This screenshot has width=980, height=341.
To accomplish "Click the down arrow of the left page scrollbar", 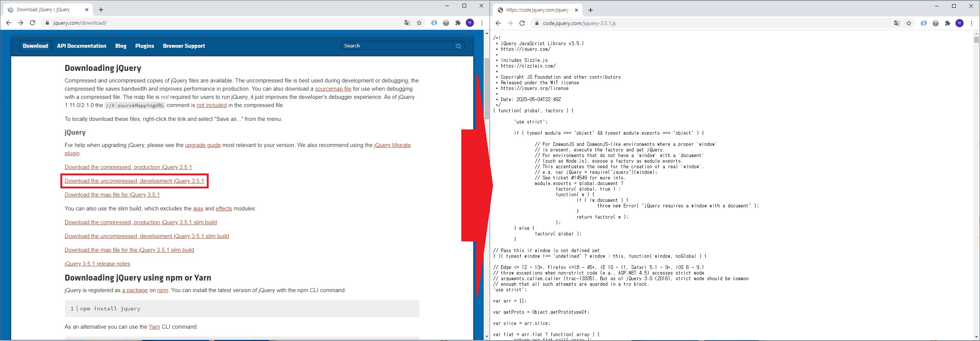I will [487, 337].
